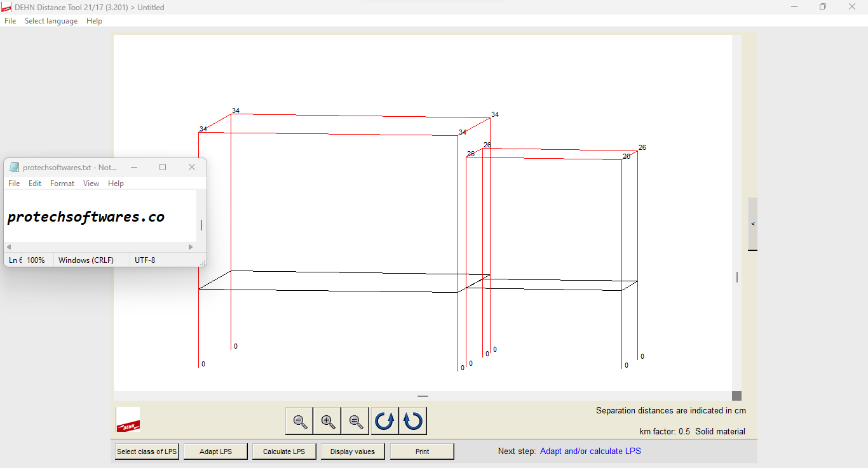The image size is (868, 468).
Task: Open the Notepad File menu
Action: tap(14, 184)
